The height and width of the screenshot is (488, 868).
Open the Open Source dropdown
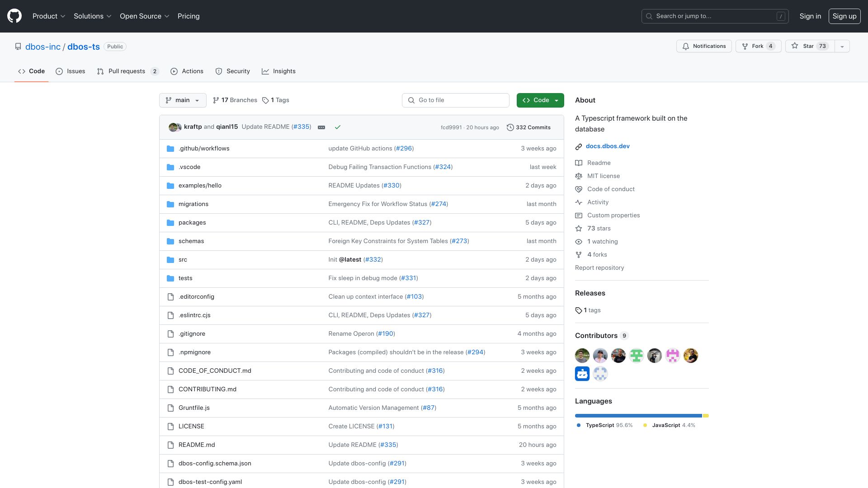point(144,16)
